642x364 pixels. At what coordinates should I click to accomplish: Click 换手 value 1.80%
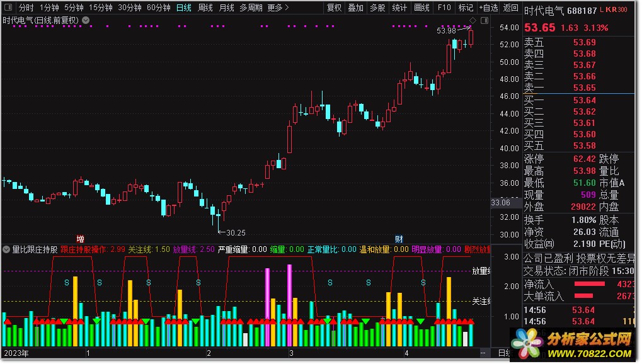click(x=583, y=220)
